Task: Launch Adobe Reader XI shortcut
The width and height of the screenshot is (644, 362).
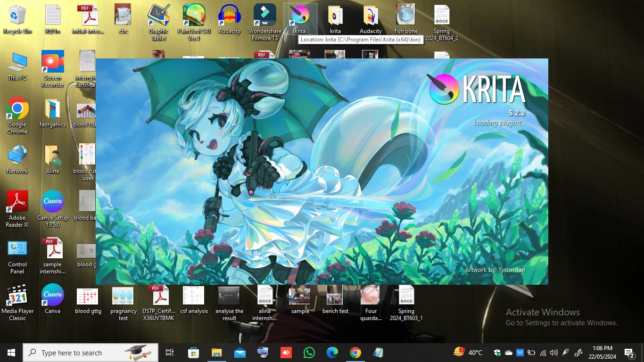Action: pos(17,209)
